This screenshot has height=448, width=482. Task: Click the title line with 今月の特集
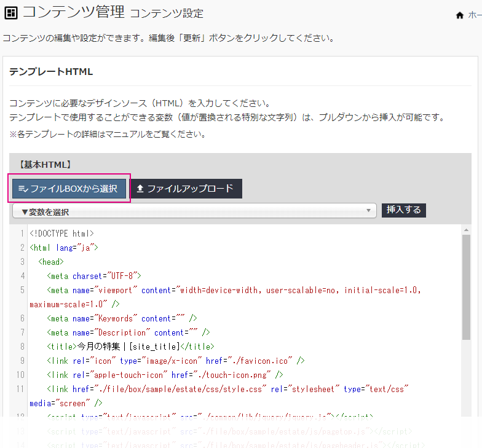point(130,347)
